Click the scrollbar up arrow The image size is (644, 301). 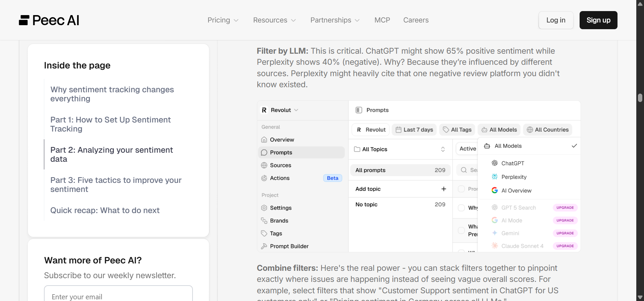click(640, 4)
